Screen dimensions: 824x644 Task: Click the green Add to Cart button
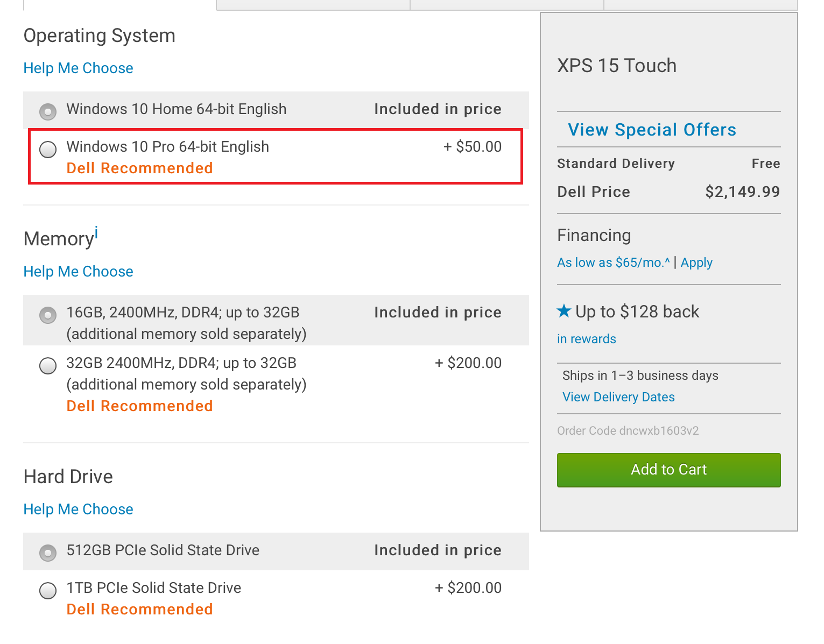pos(668,470)
